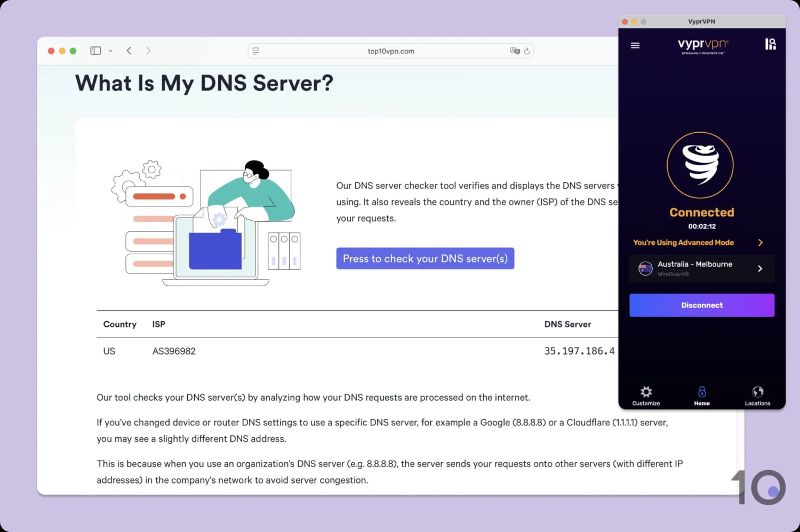Minimize the Safari window with yellow button

(x=62, y=51)
